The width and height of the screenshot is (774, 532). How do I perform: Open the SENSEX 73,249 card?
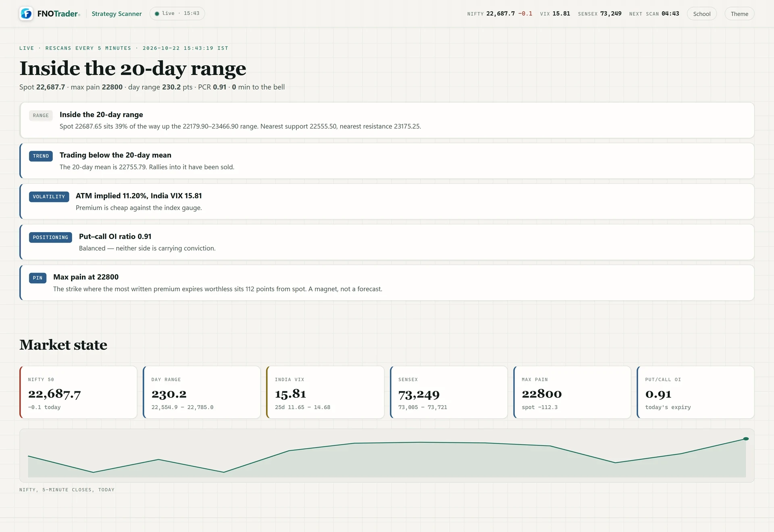coord(449,392)
